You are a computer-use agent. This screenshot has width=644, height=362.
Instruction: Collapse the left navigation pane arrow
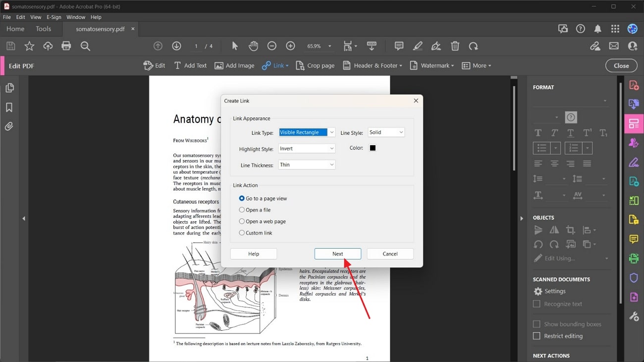click(23, 218)
